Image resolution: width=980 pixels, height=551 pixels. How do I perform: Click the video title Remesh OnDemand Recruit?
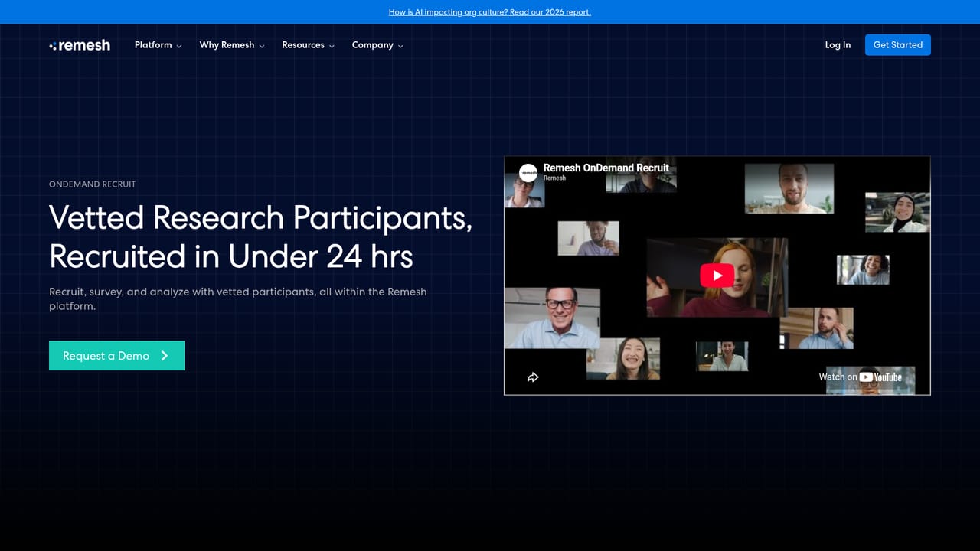(606, 168)
